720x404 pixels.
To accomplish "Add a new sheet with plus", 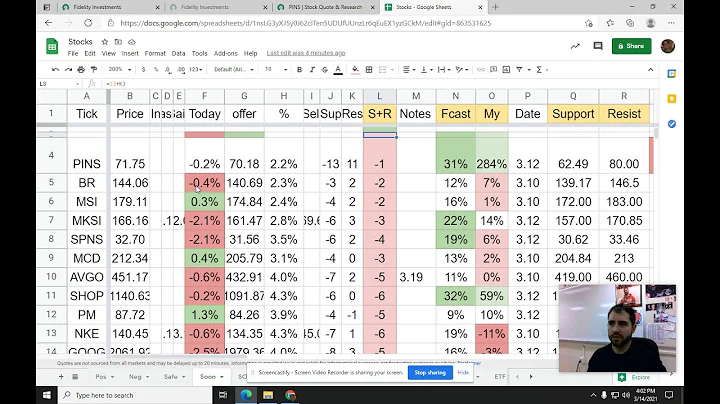I will [x=61, y=376].
